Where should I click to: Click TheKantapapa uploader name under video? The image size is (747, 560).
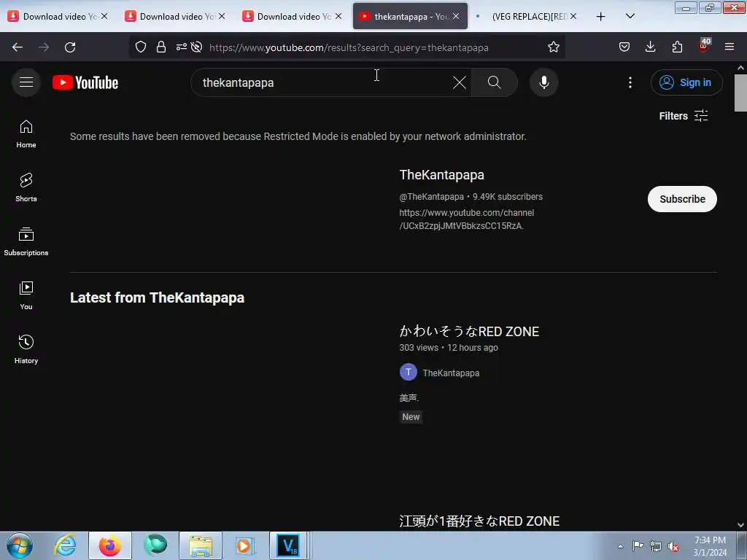click(451, 373)
